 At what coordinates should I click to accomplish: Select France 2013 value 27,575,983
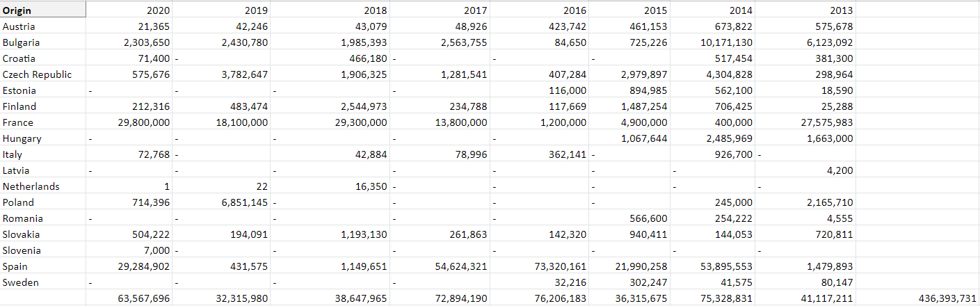[x=805, y=122]
